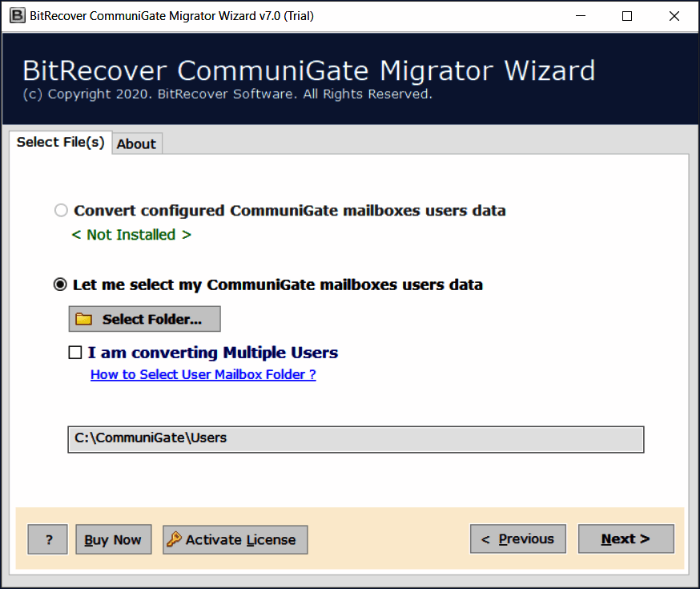
Task: Maximize the Migrator Wizard window
Action: [627, 16]
